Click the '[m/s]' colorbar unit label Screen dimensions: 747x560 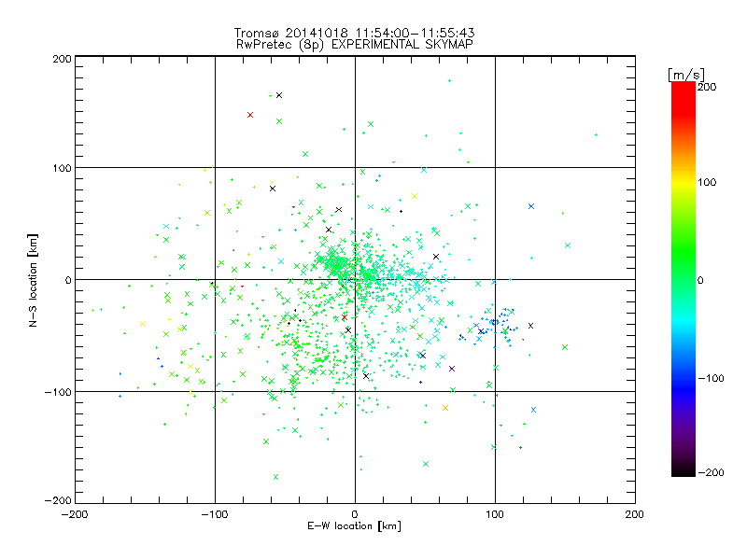pyautogui.click(x=686, y=75)
